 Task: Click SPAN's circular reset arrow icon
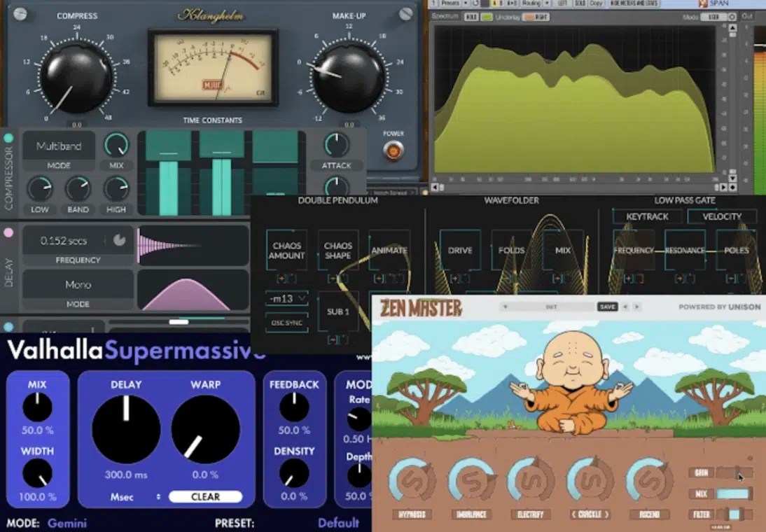475,3
